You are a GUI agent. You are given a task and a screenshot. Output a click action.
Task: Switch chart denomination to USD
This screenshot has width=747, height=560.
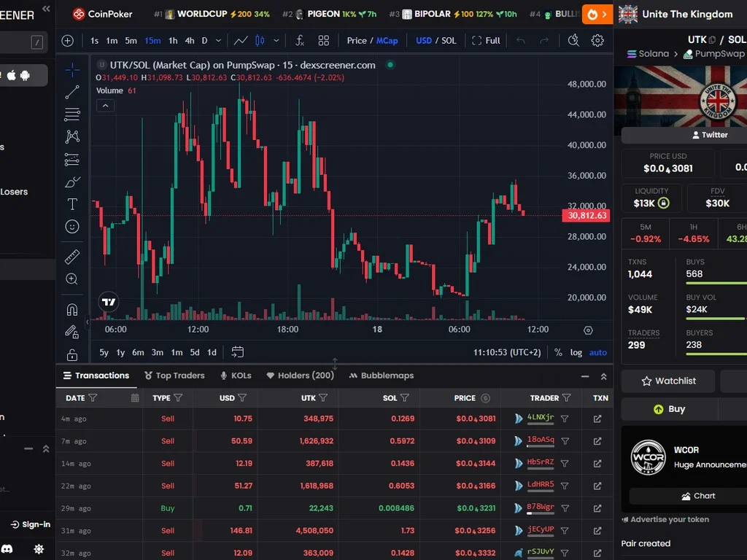coord(424,41)
